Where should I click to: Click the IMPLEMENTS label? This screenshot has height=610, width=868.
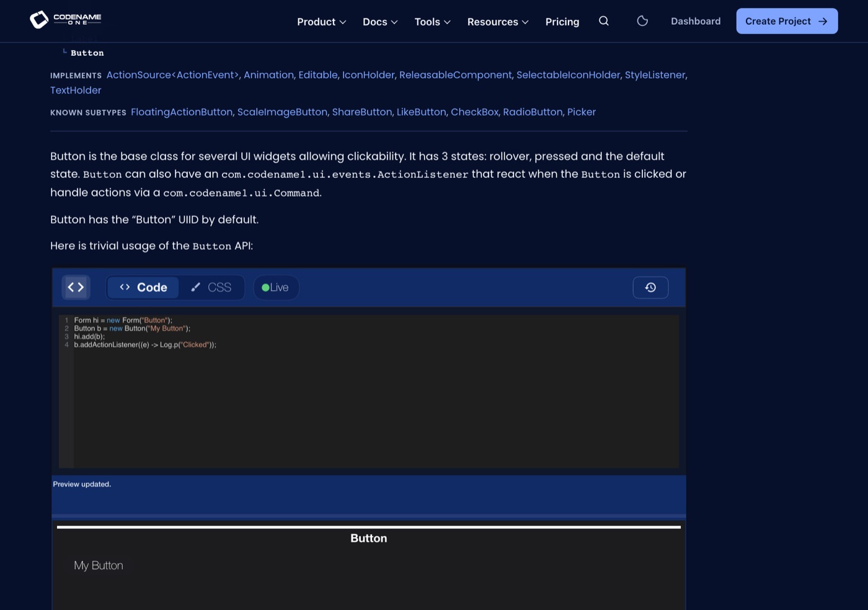tap(76, 76)
